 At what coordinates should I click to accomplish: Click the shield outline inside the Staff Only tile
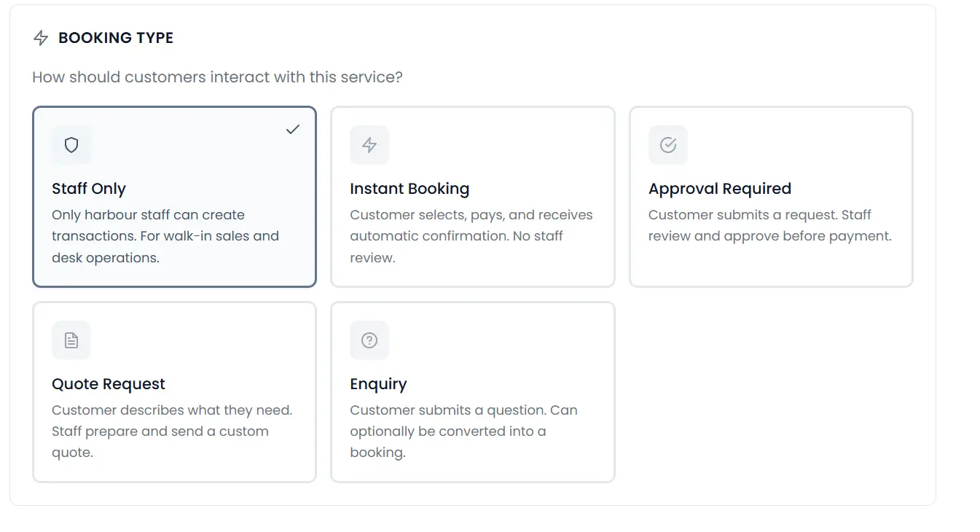[x=71, y=145]
